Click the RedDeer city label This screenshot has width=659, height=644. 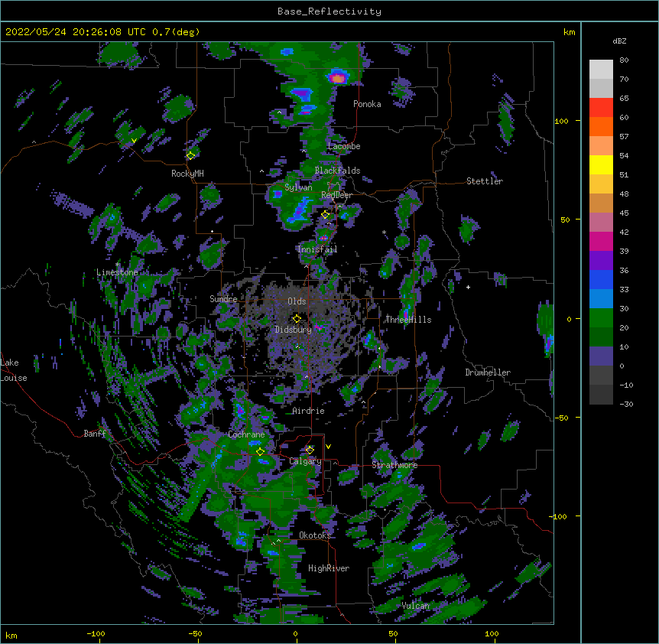[x=336, y=195]
